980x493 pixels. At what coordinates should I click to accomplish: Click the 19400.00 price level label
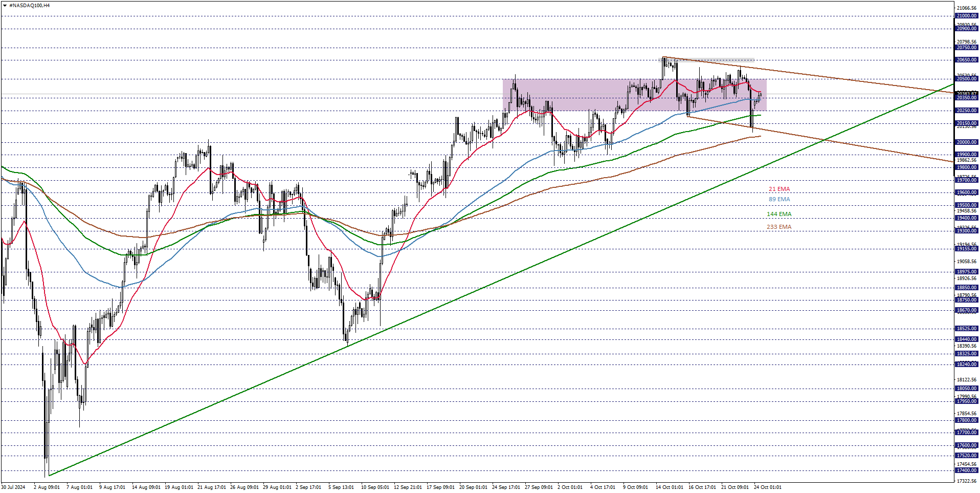click(x=966, y=218)
